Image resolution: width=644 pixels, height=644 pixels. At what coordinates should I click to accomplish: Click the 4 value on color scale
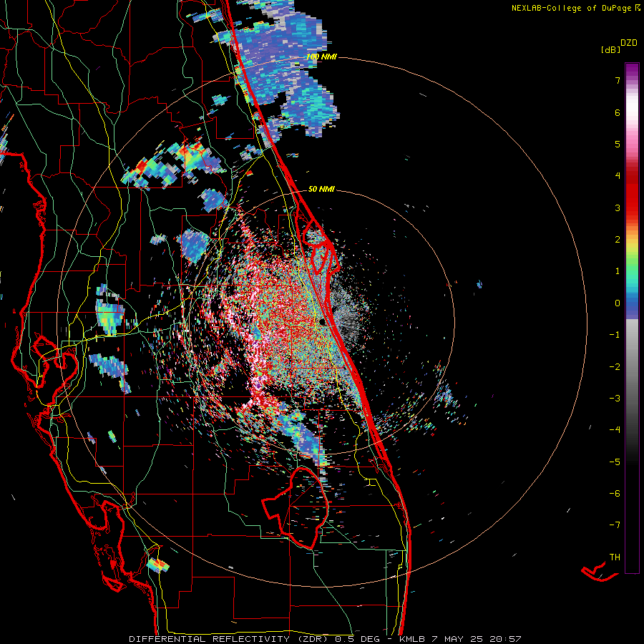(618, 176)
